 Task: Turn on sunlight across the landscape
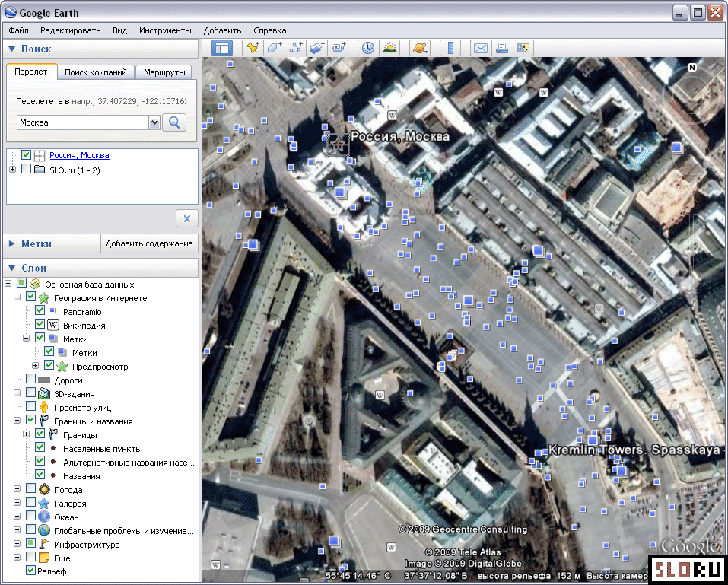[x=389, y=48]
